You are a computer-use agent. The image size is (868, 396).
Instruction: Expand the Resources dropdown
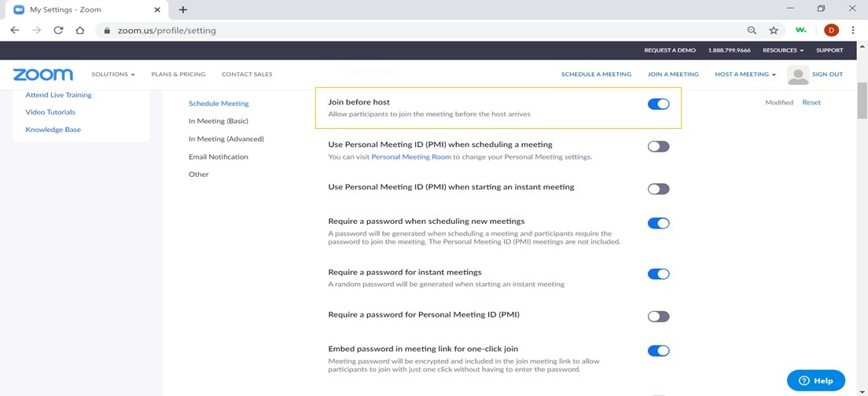click(782, 50)
